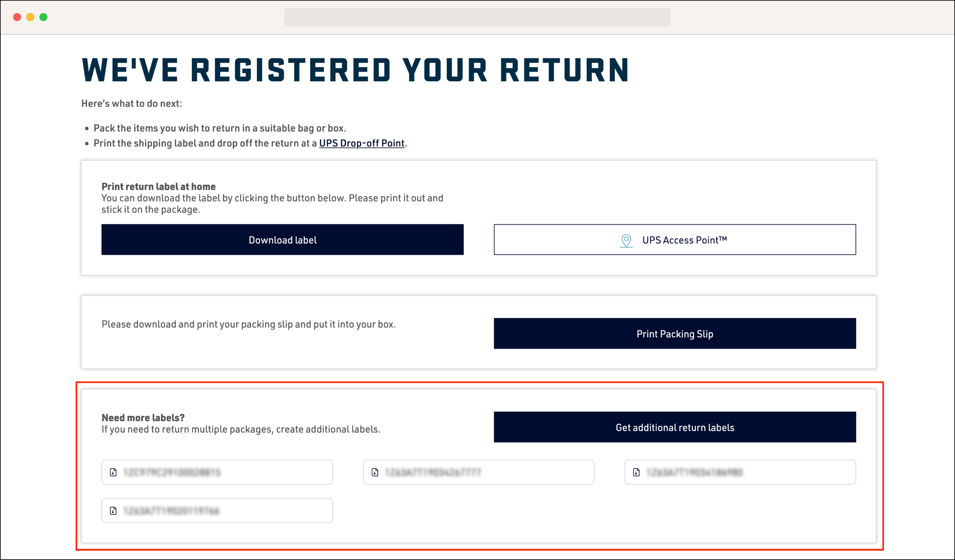The height and width of the screenshot is (560, 955).
Task: Click the file download icon inside the leftmost label chip
Action: 113,472
